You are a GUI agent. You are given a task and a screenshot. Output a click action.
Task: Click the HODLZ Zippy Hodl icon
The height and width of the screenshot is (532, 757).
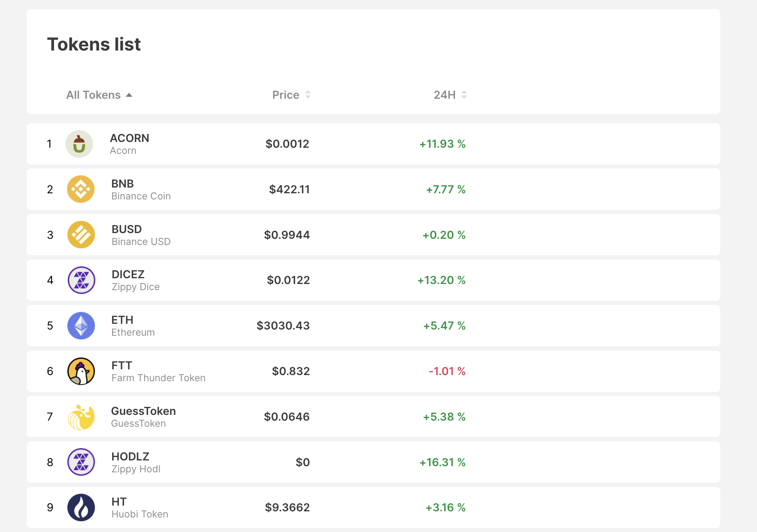(81, 462)
